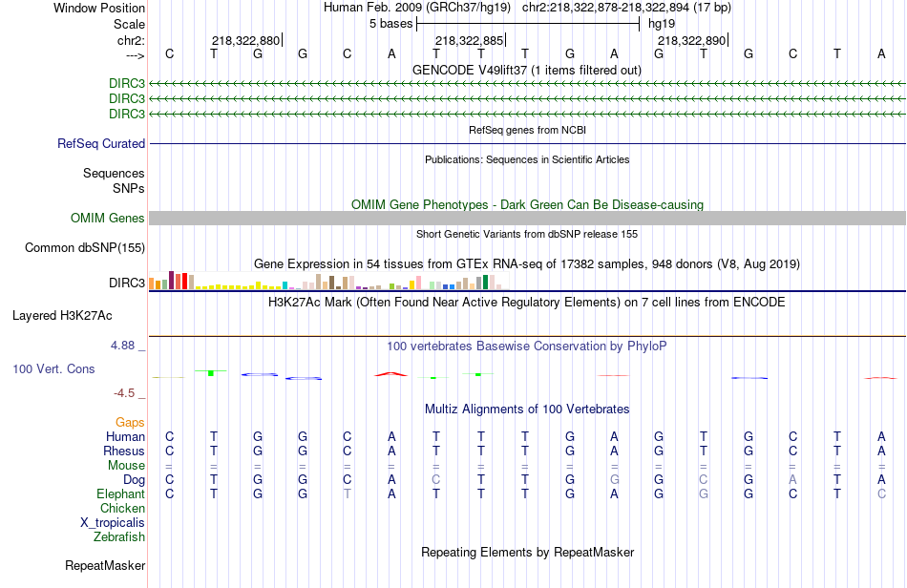Click the Scale track label
This screenshot has height=588, width=907.
129,24
